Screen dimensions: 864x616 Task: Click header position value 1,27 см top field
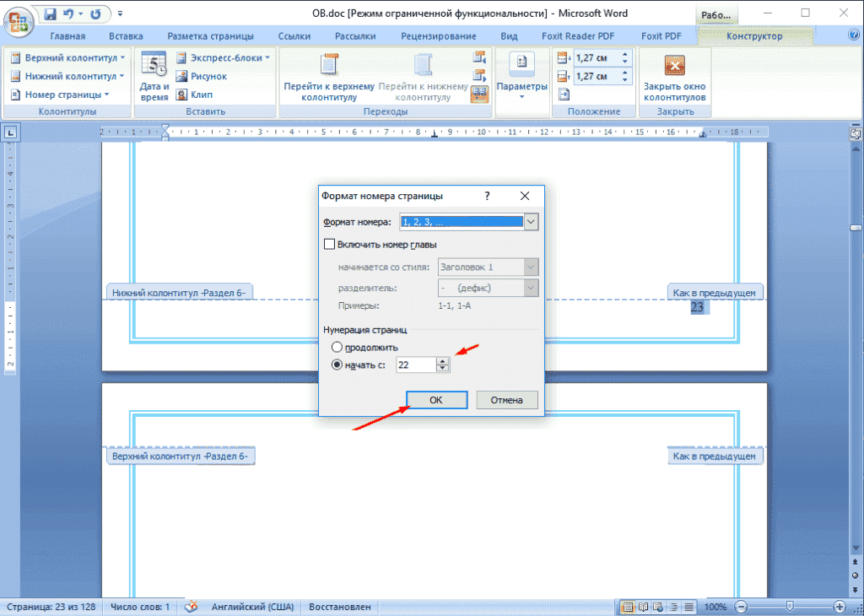tap(597, 58)
